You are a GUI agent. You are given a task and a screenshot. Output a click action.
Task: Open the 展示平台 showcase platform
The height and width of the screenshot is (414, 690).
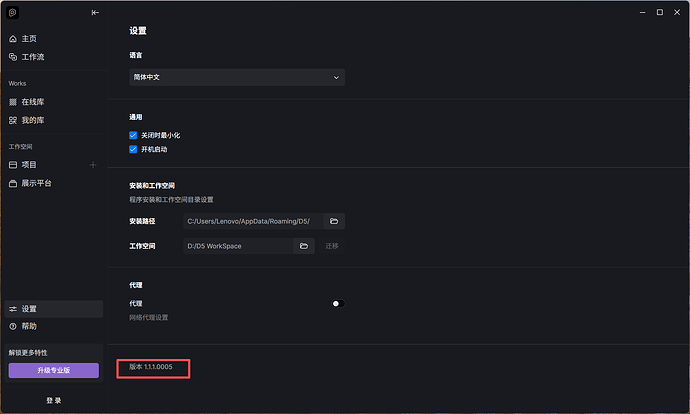[36, 183]
